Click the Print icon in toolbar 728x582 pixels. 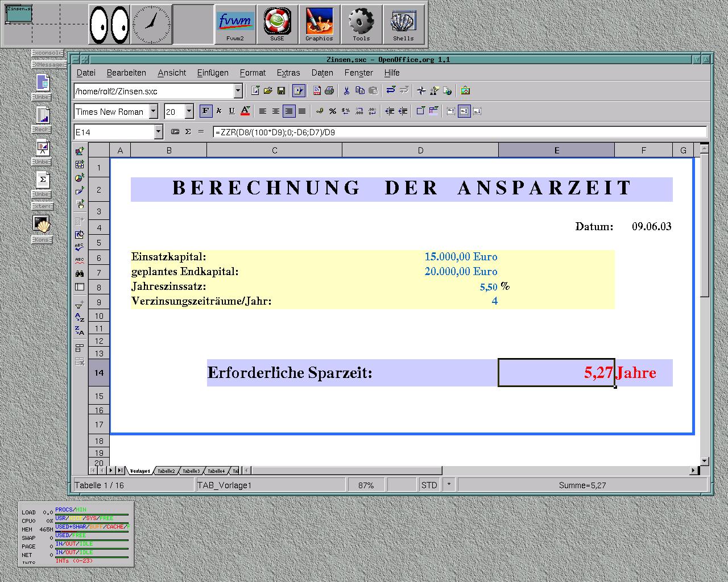(x=329, y=90)
